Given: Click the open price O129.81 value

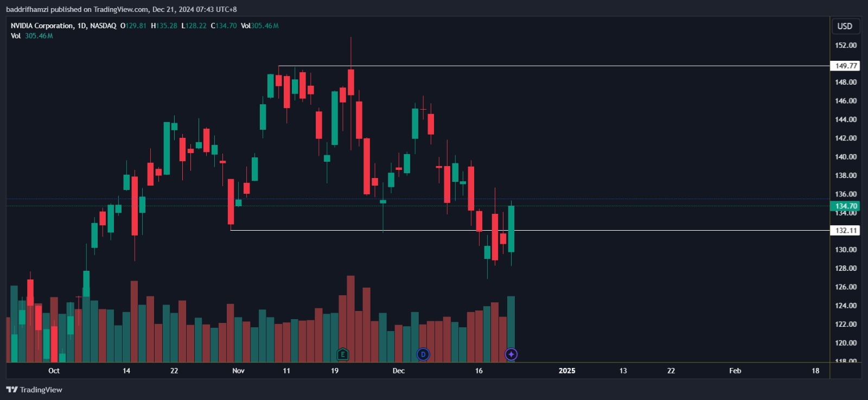Looking at the screenshot, I should click(x=133, y=26).
